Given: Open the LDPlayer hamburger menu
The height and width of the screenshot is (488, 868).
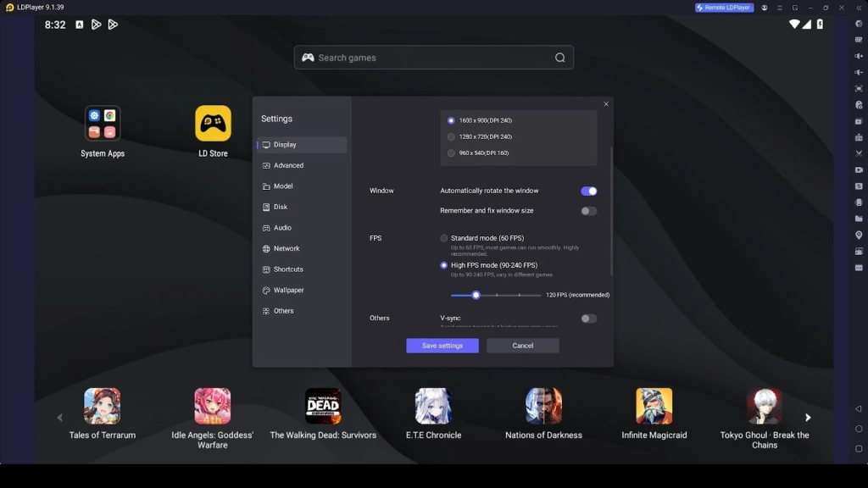Looking at the screenshot, I should [x=780, y=8].
